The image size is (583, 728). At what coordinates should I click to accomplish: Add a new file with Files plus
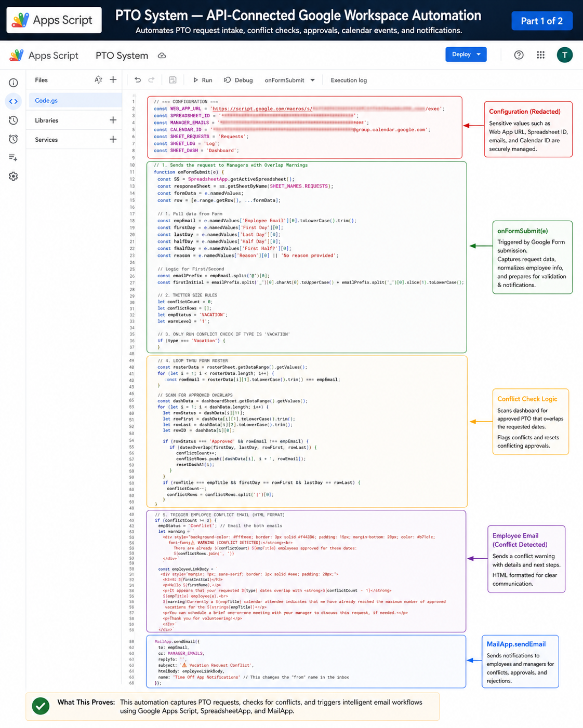(x=113, y=80)
